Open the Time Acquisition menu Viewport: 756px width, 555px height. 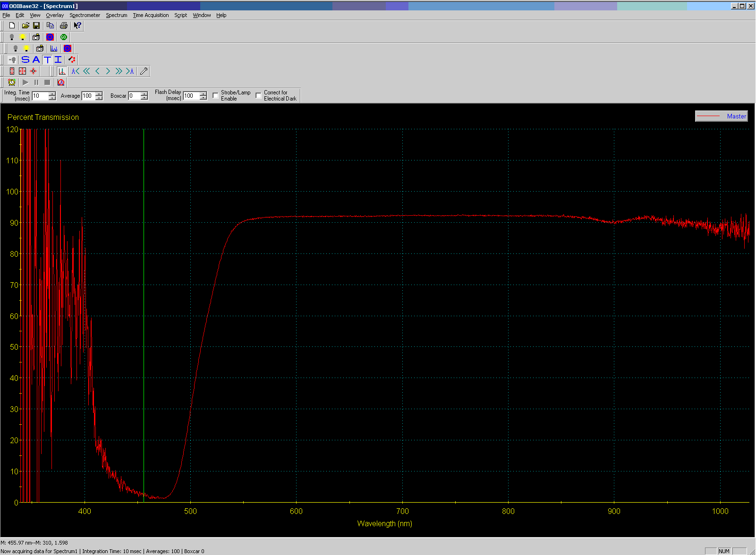click(x=151, y=15)
